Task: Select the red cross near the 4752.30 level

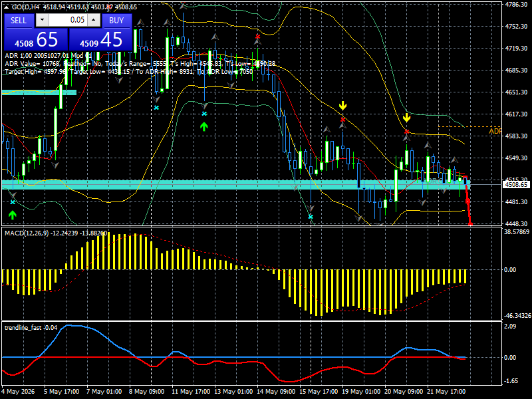Action: point(258,37)
